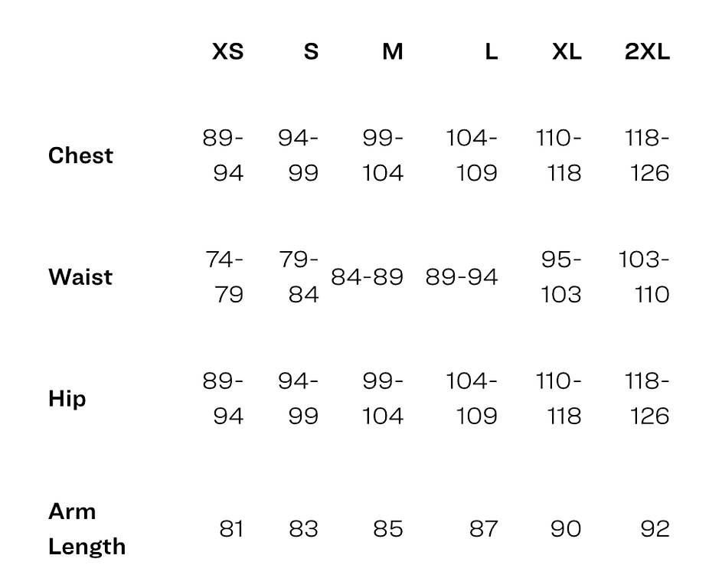Select arm length value 92
This screenshot has width=722, height=588.
(655, 529)
